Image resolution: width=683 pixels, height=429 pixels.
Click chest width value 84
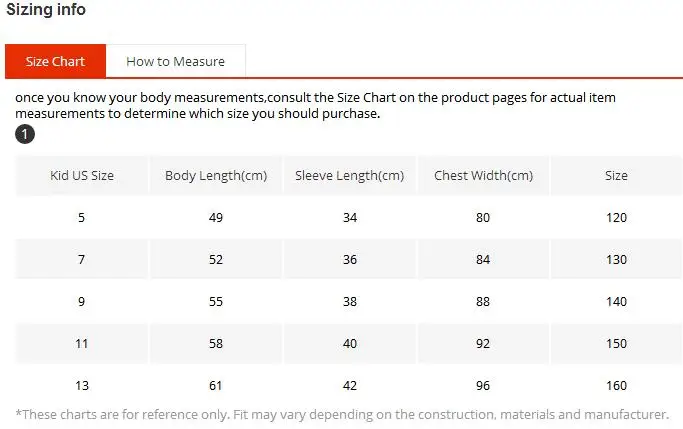tap(483, 259)
